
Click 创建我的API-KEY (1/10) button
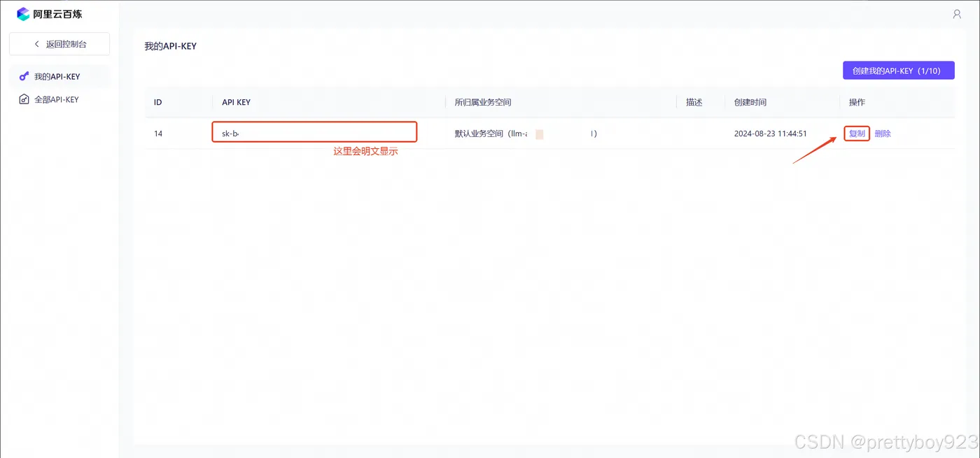(x=899, y=71)
